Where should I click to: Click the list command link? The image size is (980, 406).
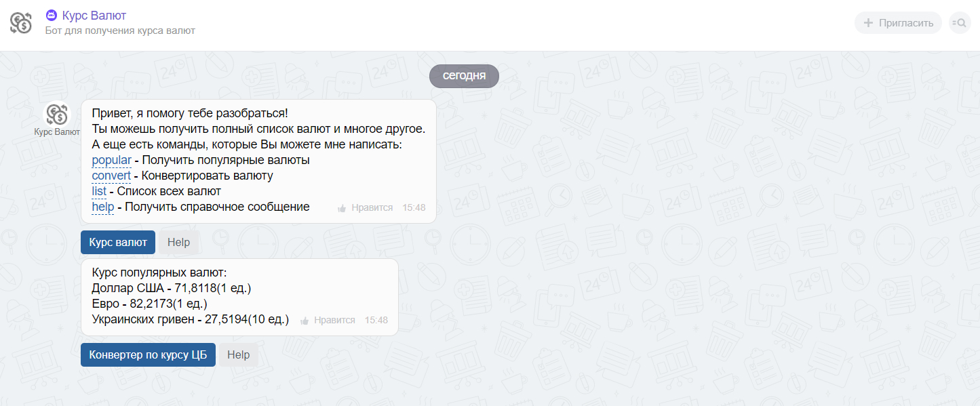point(99,192)
